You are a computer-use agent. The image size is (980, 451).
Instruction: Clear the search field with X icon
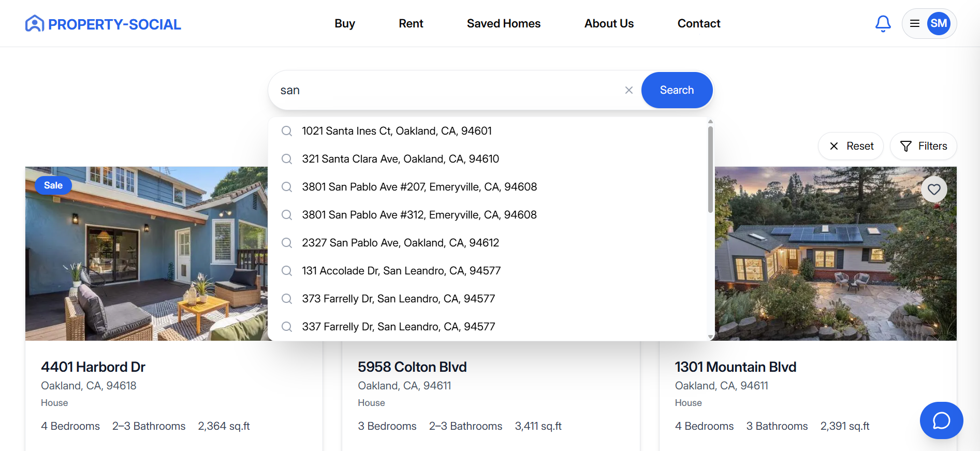click(628, 90)
